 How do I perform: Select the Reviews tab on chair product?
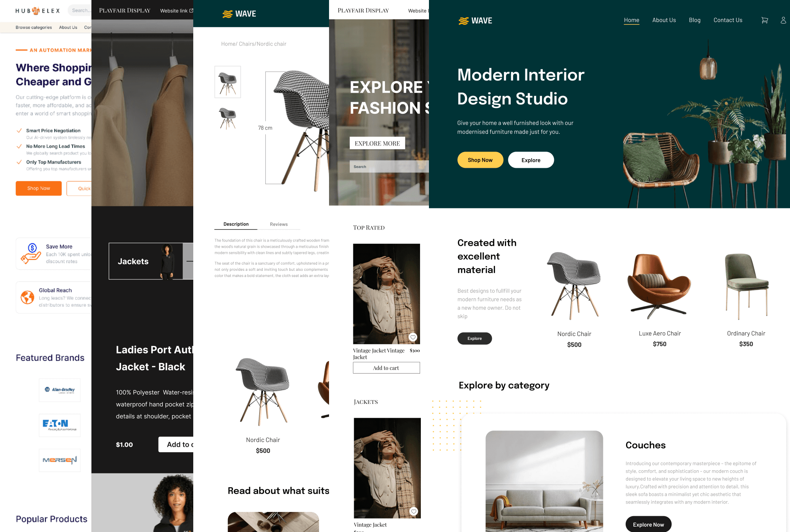click(279, 225)
